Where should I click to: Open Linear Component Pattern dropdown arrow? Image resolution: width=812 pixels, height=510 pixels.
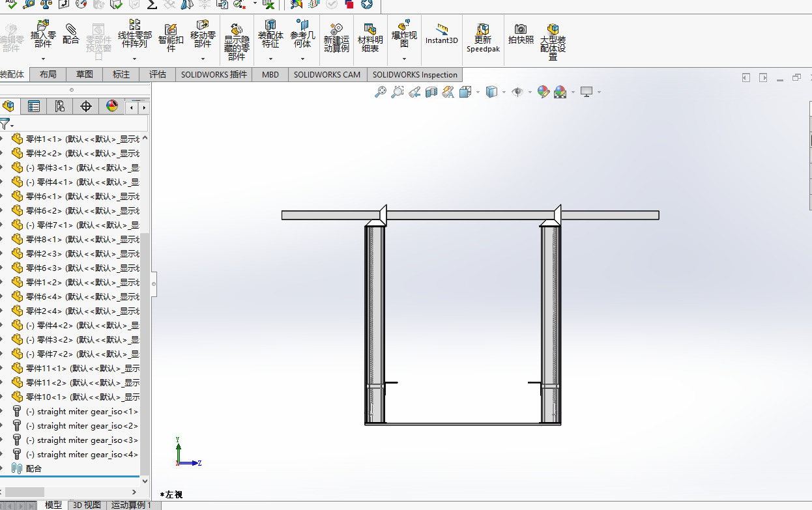click(135, 59)
